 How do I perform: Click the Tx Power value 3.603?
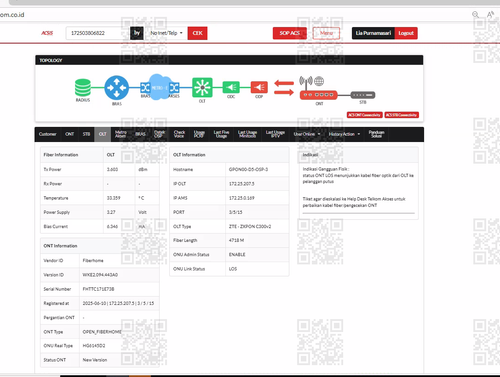(x=112, y=169)
